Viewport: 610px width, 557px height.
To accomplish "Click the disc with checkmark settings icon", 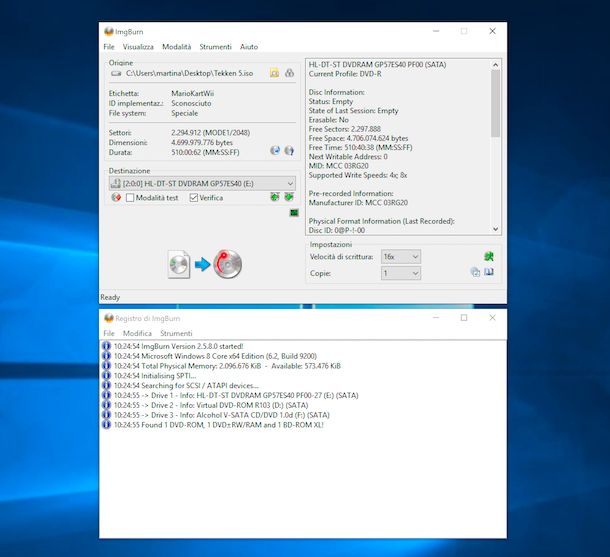I will tap(475, 272).
